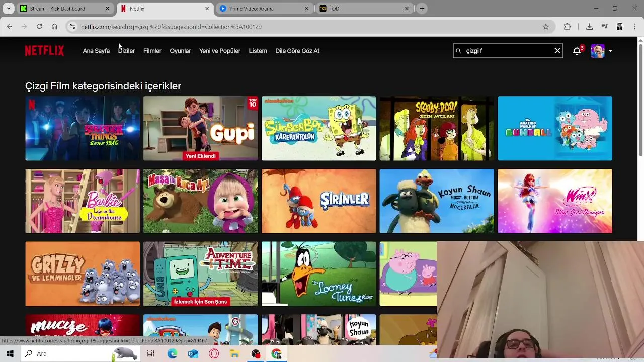Open Dile Göre Göz At

coord(297,51)
